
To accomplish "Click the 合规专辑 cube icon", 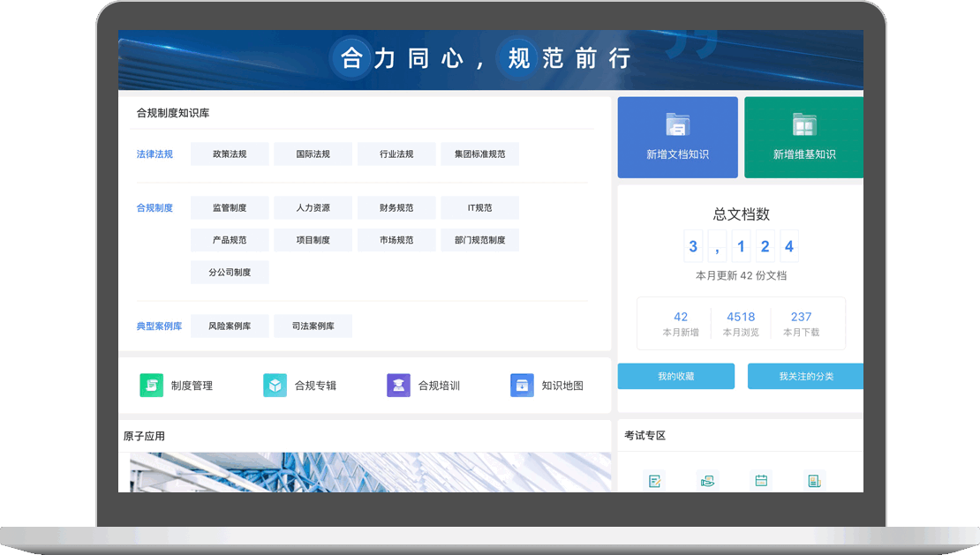I will coord(275,386).
